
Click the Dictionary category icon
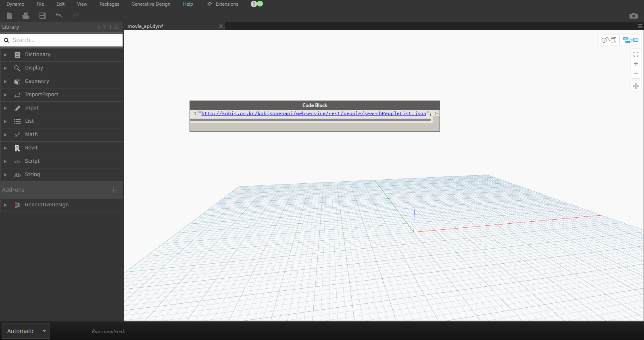coord(17,55)
